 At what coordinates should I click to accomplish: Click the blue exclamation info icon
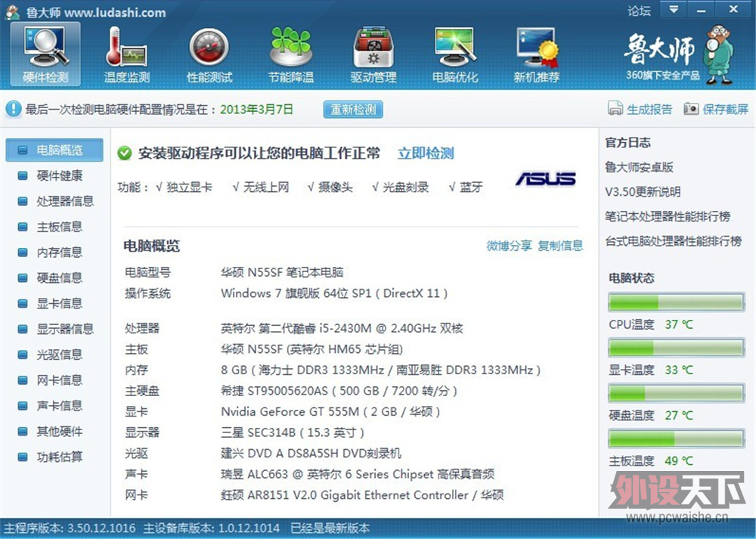[x=13, y=109]
